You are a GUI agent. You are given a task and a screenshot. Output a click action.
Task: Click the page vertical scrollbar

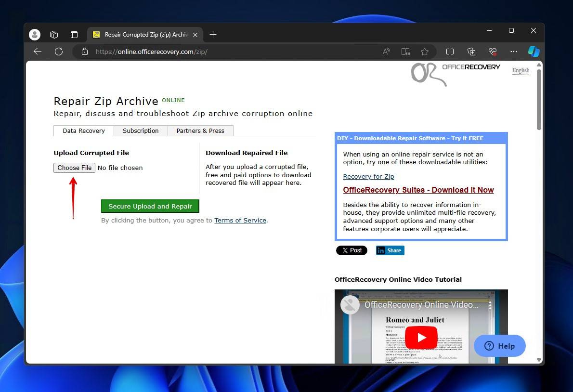tap(539, 99)
